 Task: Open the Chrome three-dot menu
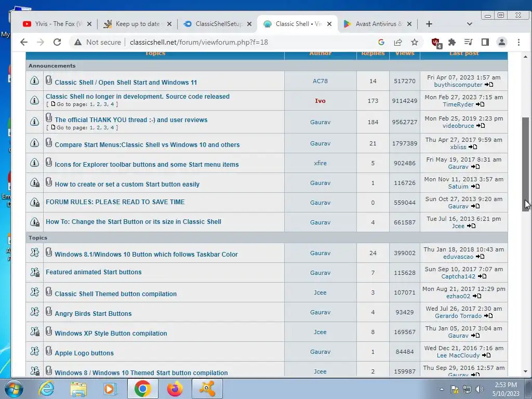click(518, 42)
